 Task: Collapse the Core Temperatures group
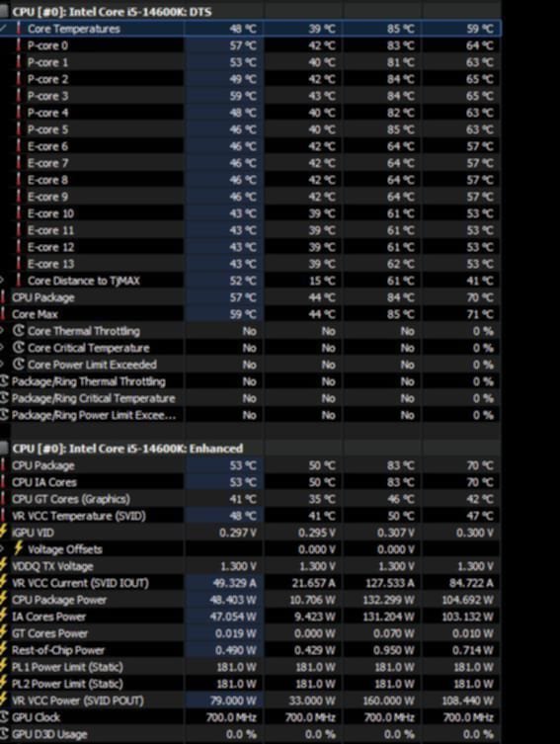tap(3, 29)
